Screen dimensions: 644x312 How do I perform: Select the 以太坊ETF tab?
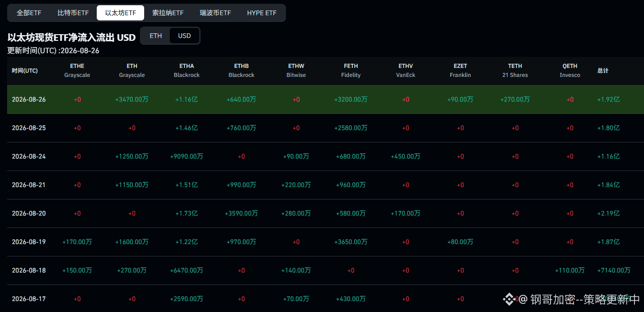pyautogui.click(x=120, y=13)
